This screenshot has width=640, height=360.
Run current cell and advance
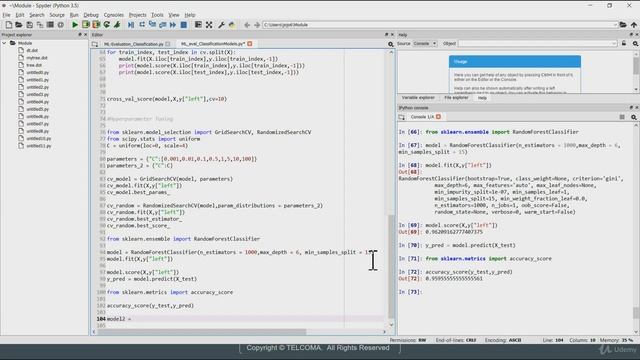pyautogui.click(x=96, y=25)
